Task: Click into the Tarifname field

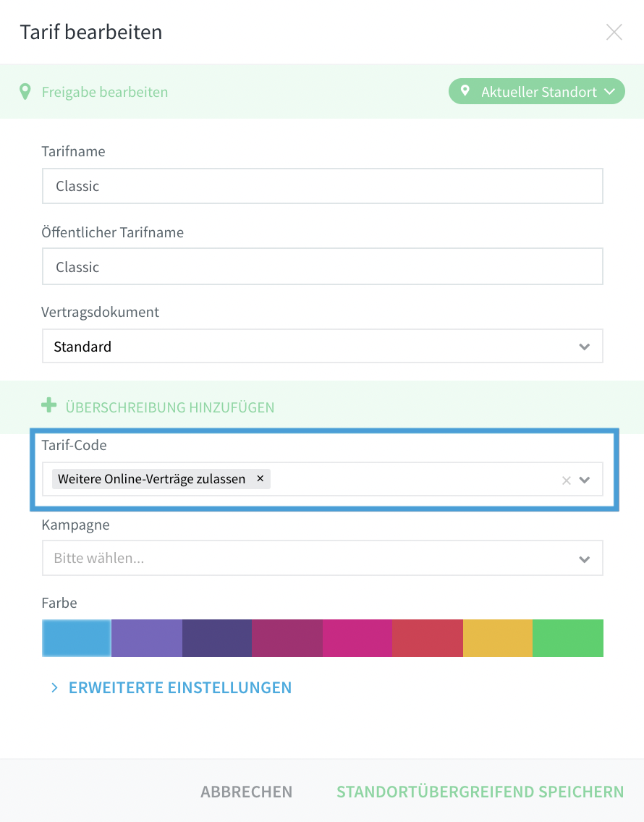Action: tap(323, 186)
